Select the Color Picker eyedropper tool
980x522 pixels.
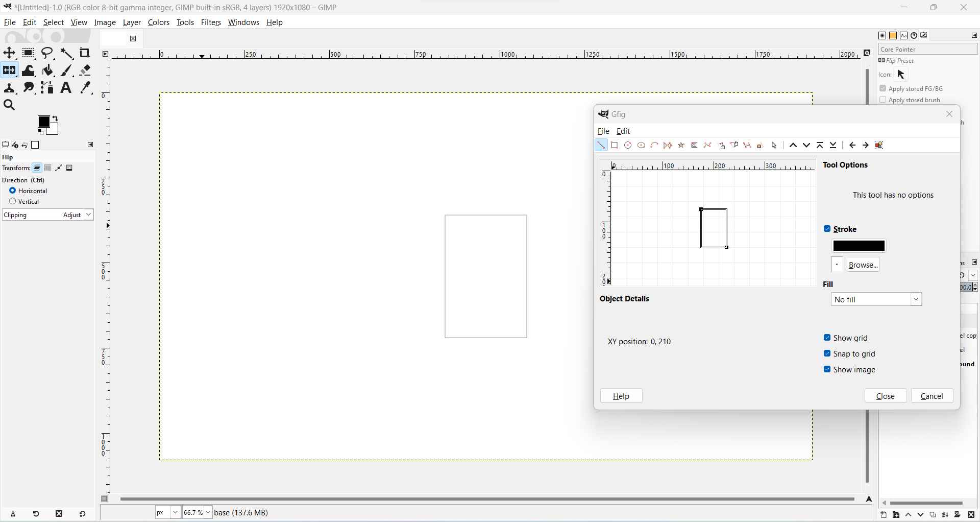pyautogui.click(x=86, y=88)
